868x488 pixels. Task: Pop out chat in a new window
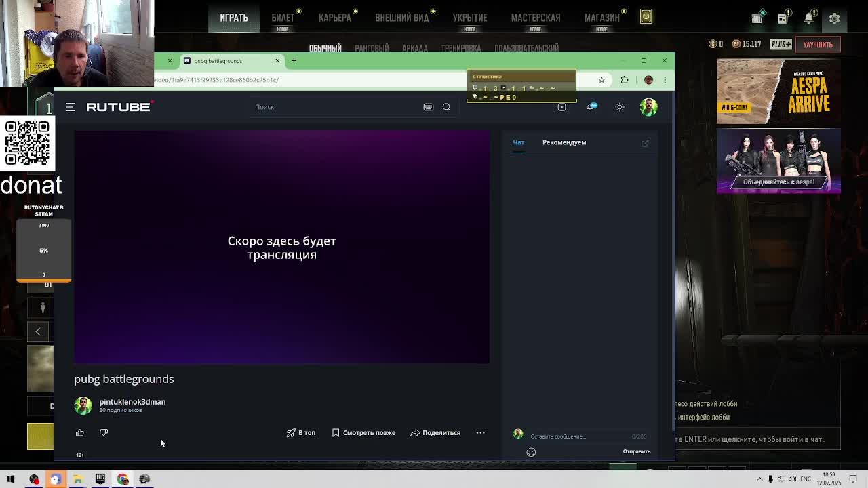pyautogui.click(x=645, y=143)
